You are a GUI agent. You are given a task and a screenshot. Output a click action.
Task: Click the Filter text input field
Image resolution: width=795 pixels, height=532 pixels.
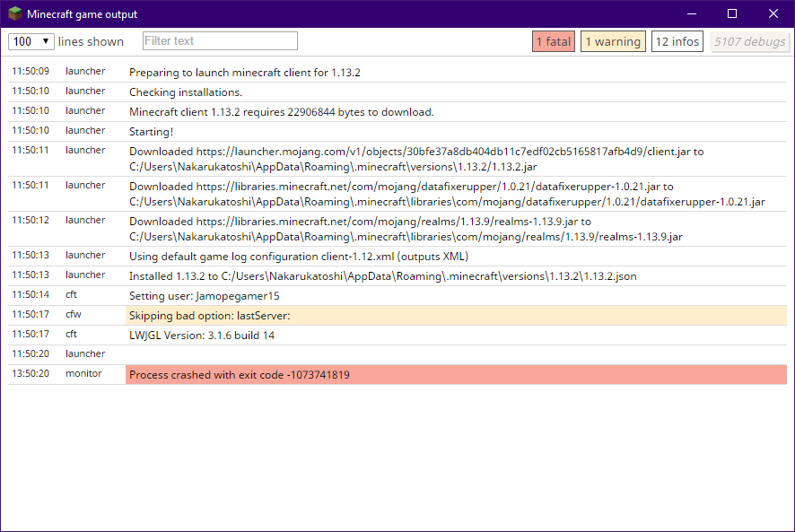tap(220, 41)
